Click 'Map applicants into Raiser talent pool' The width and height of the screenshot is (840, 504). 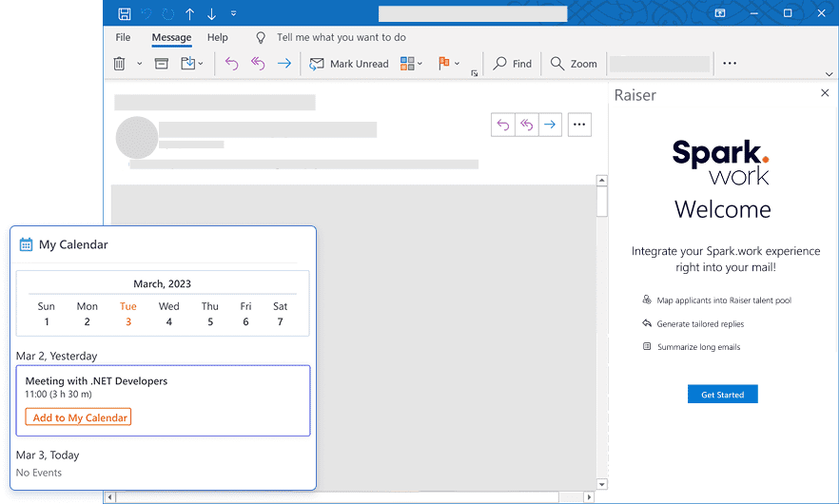(724, 300)
